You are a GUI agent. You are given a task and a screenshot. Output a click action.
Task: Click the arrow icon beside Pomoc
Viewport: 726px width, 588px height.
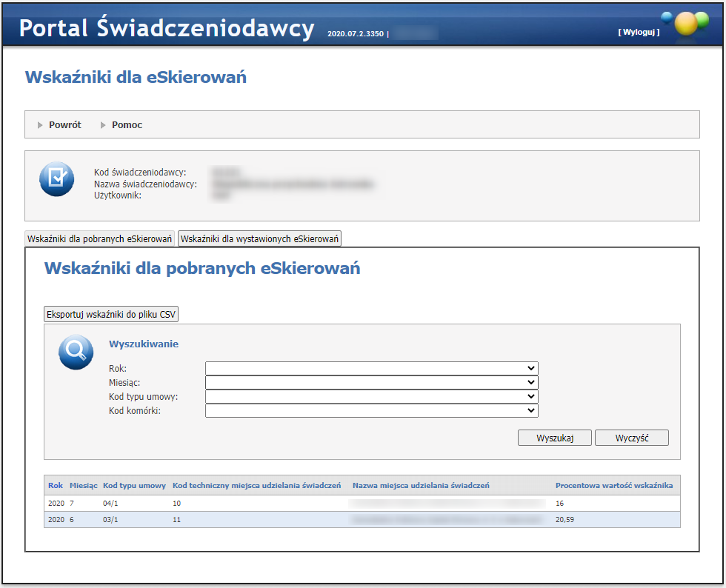104,125
